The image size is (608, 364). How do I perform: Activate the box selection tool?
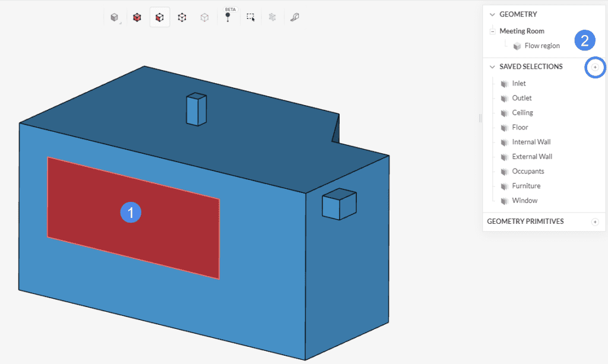250,17
